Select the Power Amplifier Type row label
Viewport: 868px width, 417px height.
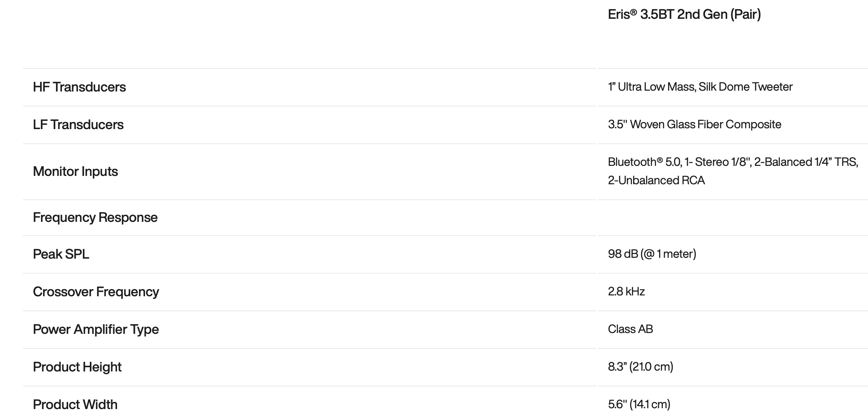pos(96,329)
